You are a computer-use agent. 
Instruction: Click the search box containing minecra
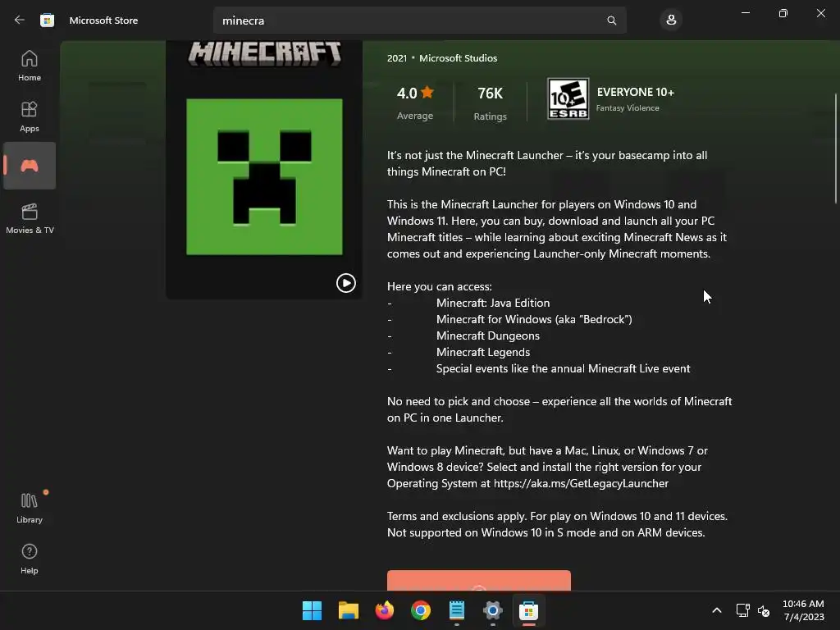pos(419,21)
